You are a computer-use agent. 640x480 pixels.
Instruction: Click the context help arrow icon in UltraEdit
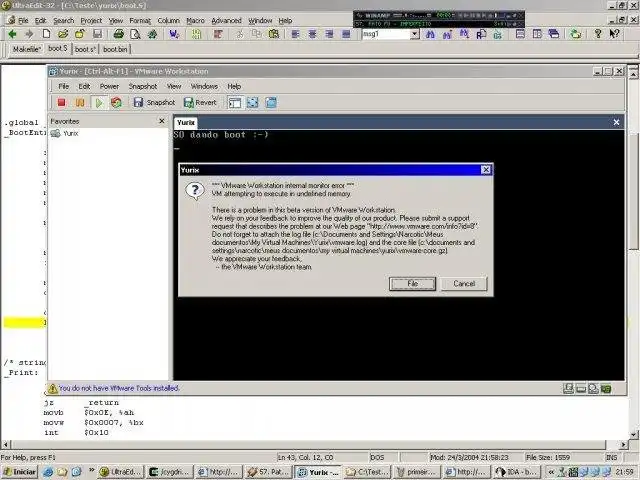click(x=614, y=34)
